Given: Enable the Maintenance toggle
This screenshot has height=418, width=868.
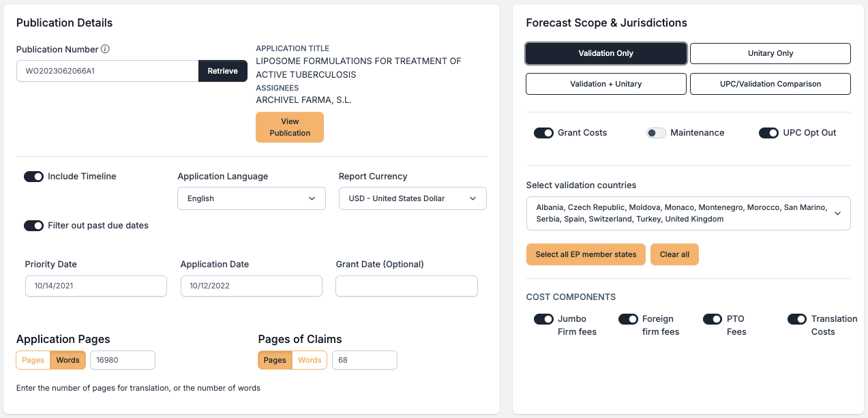Looking at the screenshot, I should coord(656,133).
